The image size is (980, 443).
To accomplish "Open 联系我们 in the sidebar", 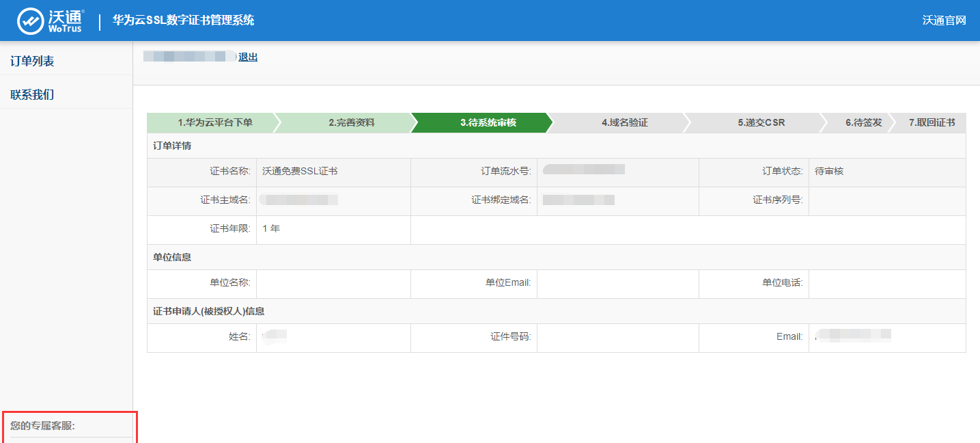I will point(32,95).
